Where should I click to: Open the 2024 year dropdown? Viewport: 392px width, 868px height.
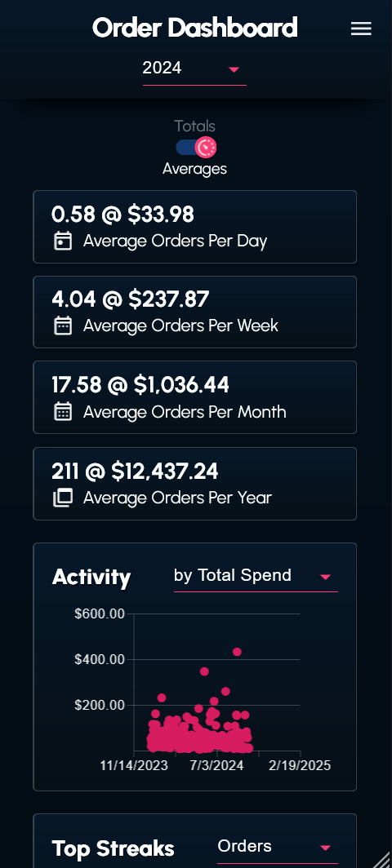tap(194, 69)
